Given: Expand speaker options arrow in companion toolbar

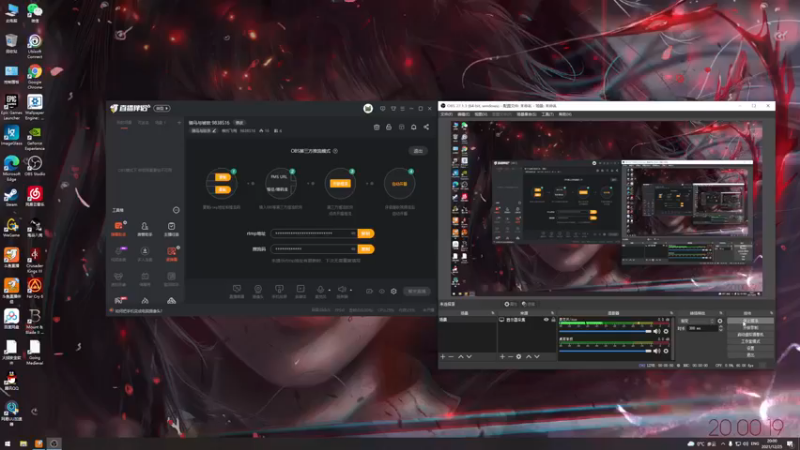Looking at the screenshot, I should pyautogui.click(x=351, y=290).
